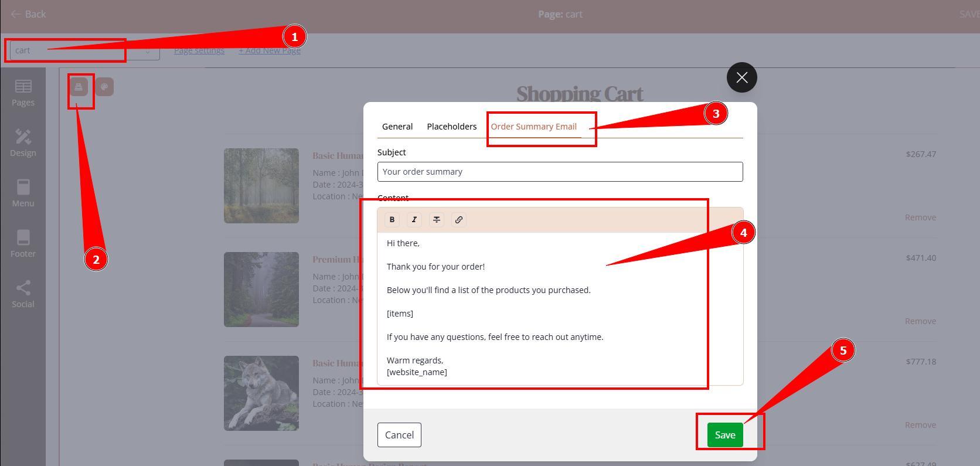Open the Social sidebar section
980x466 pixels.
[x=23, y=295]
